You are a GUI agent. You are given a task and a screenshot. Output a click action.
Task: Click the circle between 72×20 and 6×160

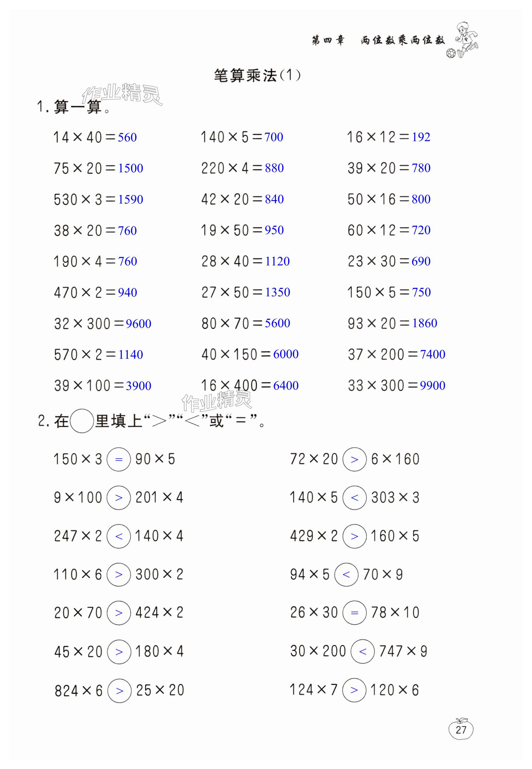pos(354,459)
